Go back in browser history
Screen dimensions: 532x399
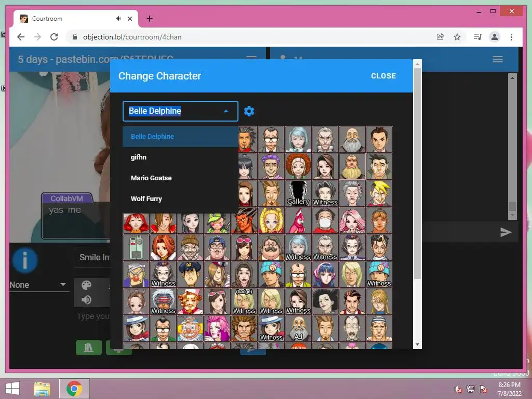click(x=21, y=37)
